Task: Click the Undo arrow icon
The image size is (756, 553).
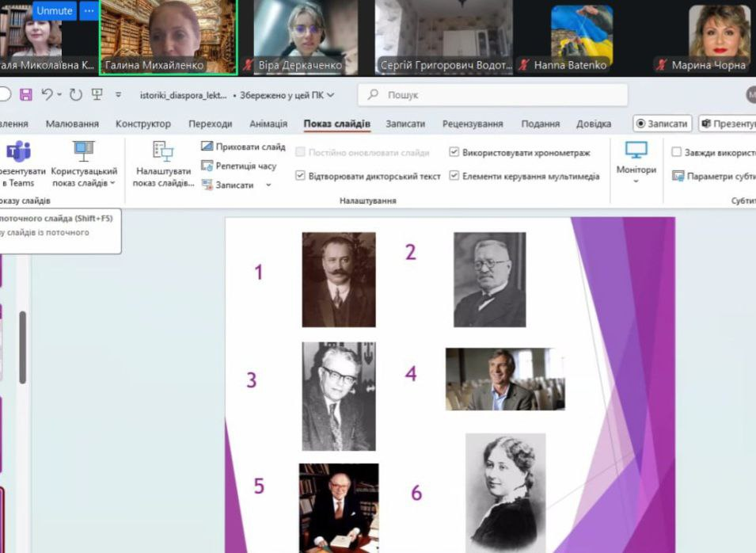Action: 47,95
